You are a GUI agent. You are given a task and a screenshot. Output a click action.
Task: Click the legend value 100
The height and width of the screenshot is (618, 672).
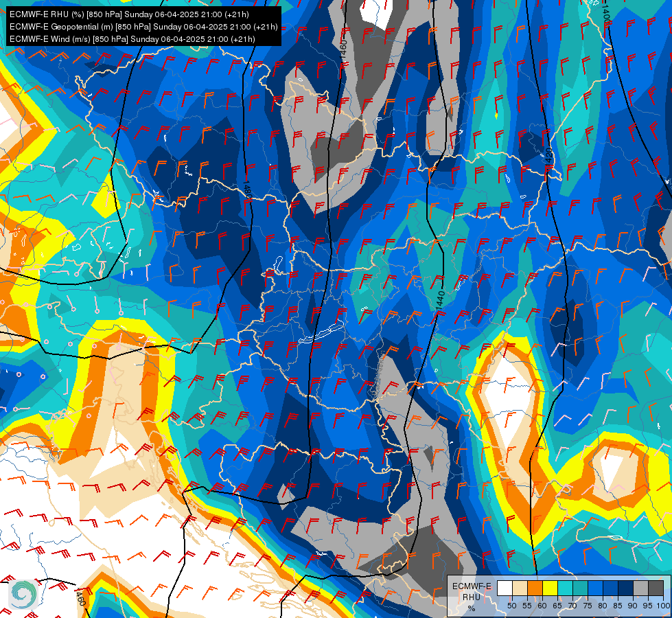tap(663, 606)
